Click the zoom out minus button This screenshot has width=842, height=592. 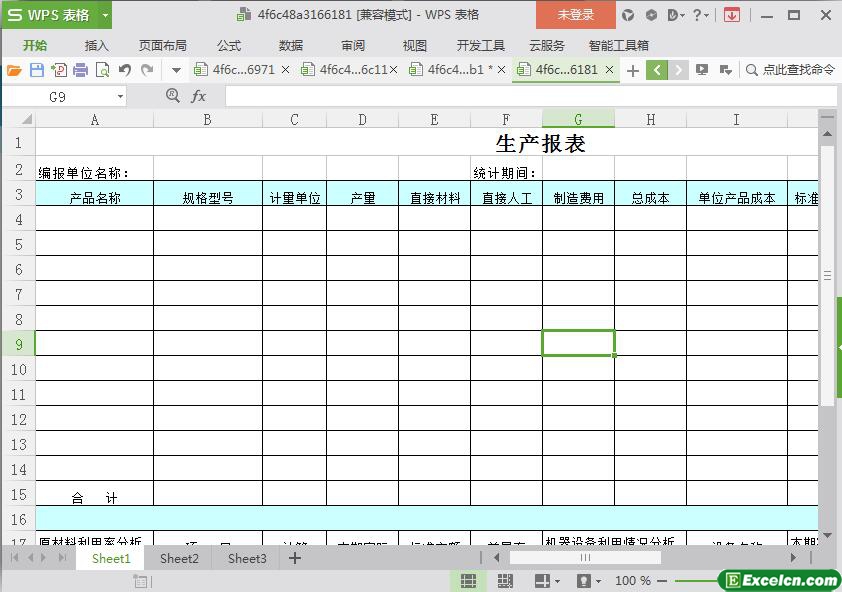pyautogui.click(x=662, y=581)
